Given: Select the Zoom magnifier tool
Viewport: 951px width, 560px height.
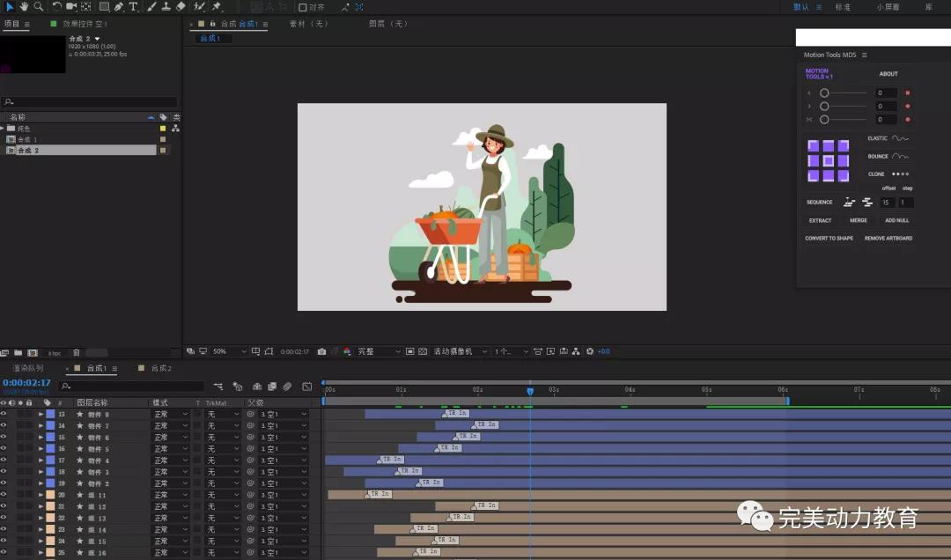Looking at the screenshot, I should pyautogui.click(x=38, y=6).
